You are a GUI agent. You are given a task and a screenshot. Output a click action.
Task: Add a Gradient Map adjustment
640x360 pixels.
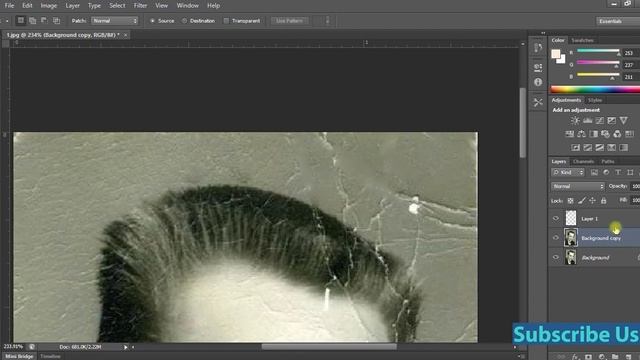click(x=623, y=147)
